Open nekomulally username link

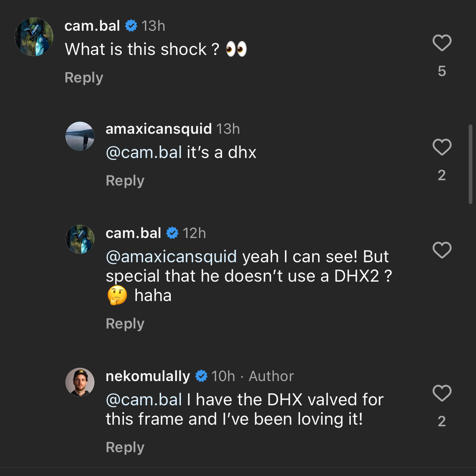pos(148,376)
